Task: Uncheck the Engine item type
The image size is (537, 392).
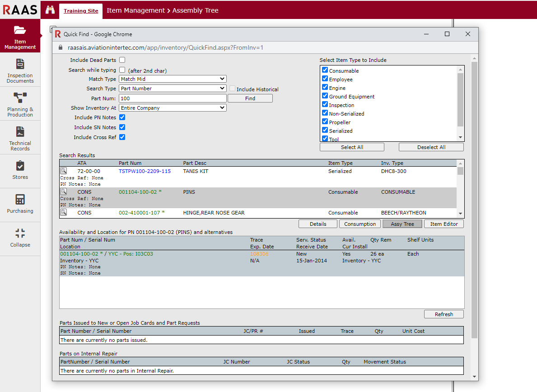Action: [x=325, y=88]
